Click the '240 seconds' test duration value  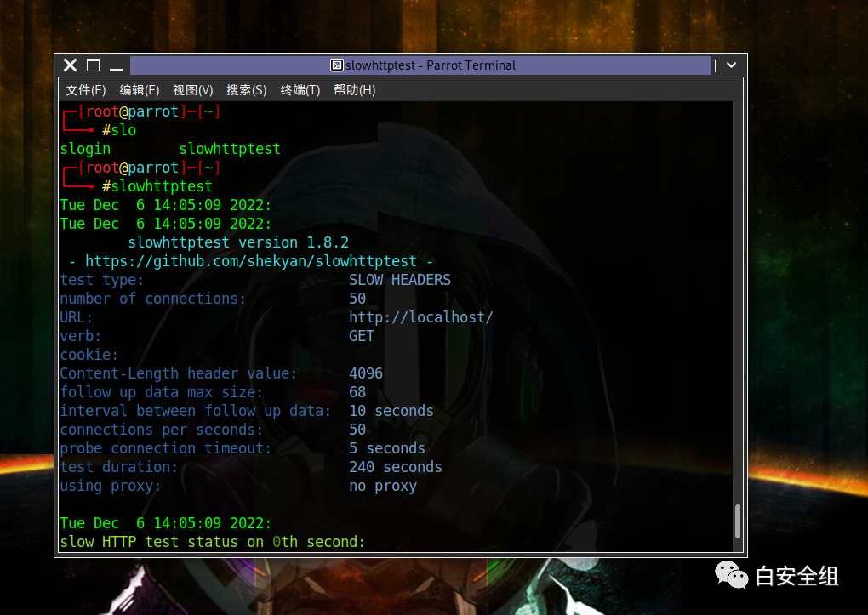point(395,467)
